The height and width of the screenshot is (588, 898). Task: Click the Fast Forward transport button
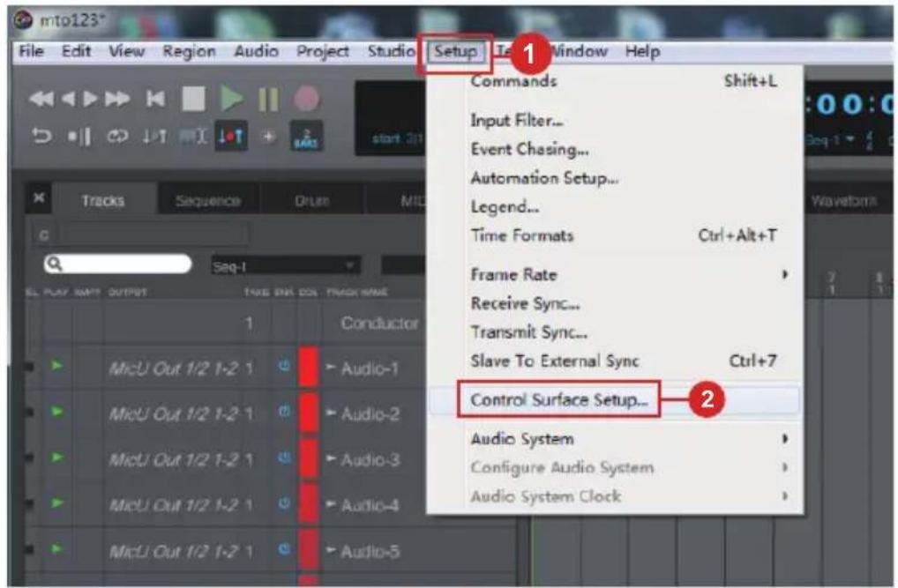[116, 99]
